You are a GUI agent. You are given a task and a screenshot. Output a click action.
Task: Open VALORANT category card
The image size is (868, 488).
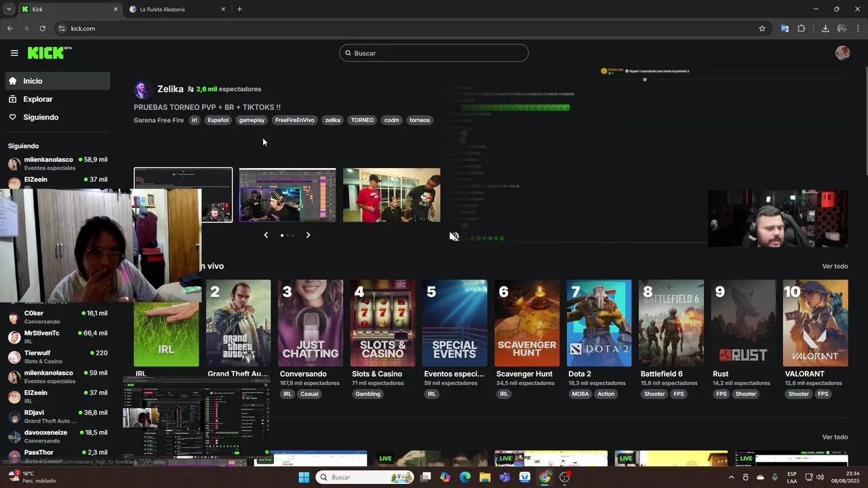pos(815,323)
